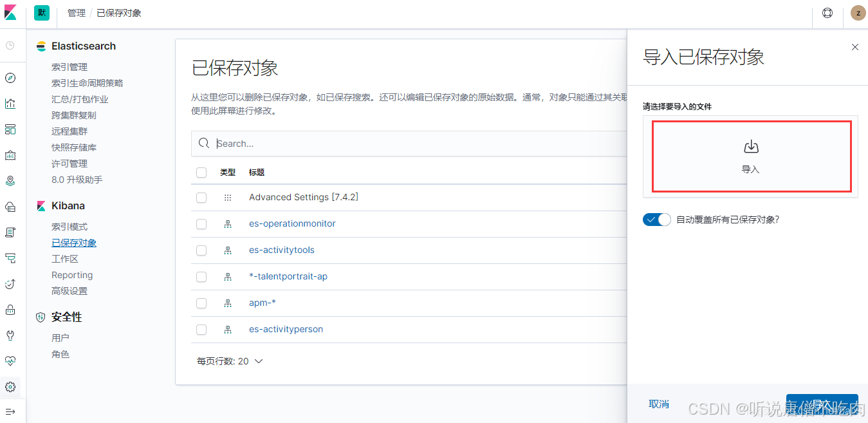Open 每页行数: 20 rows dropdown

click(230, 361)
